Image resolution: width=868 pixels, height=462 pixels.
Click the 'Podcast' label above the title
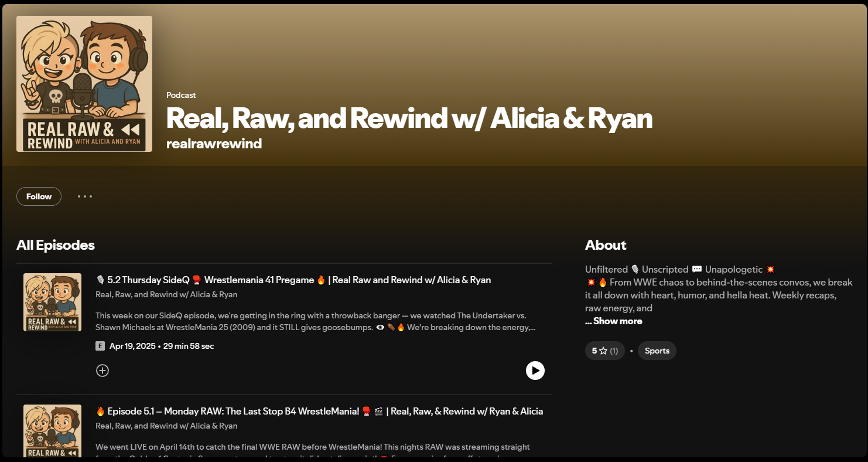(x=181, y=95)
